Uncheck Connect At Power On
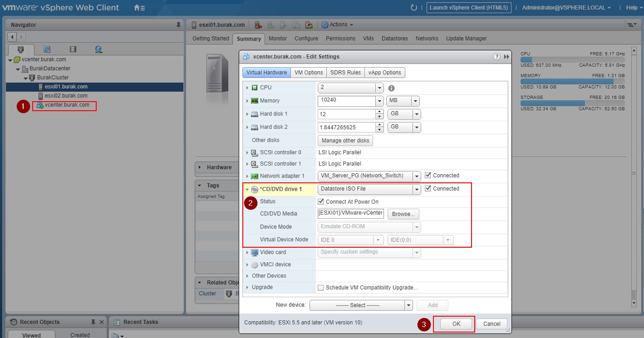Viewport: 644px width, 338px height. [x=321, y=202]
